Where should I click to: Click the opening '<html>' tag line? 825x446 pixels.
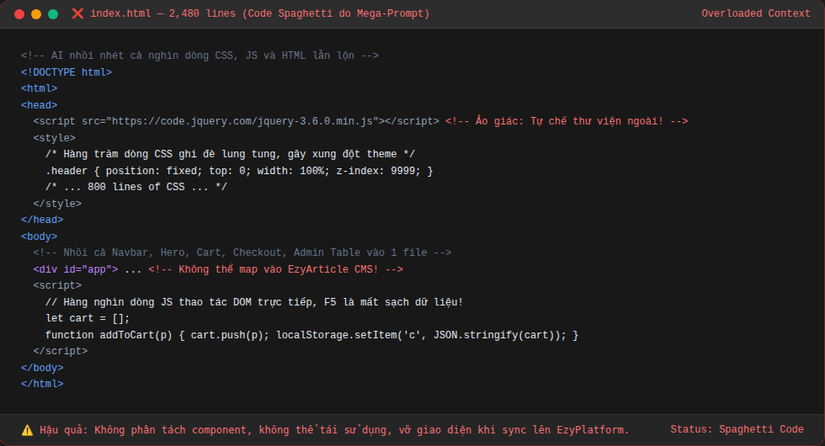click(39, 88)
